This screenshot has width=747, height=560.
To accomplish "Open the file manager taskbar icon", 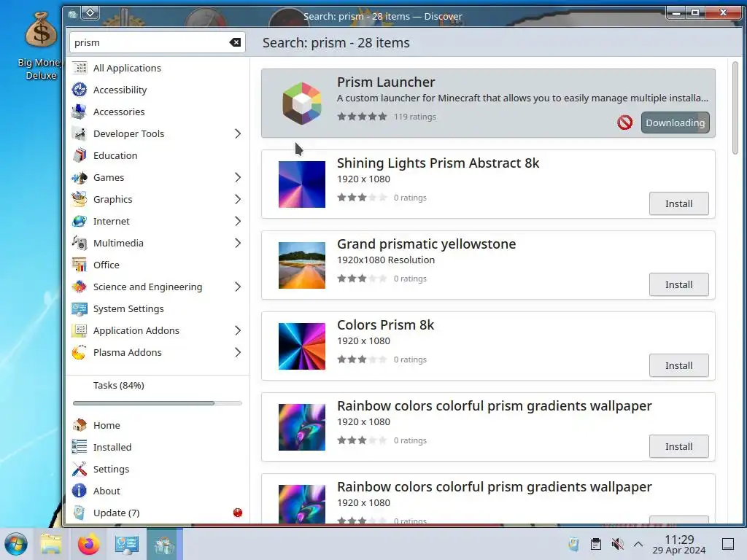I will (51, 544).
